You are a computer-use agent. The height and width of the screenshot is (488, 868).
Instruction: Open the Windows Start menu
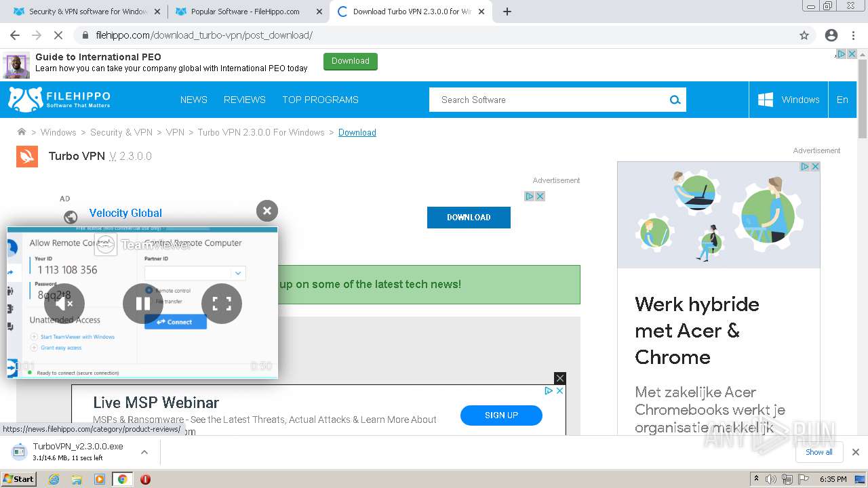click(x=19, y=479)
